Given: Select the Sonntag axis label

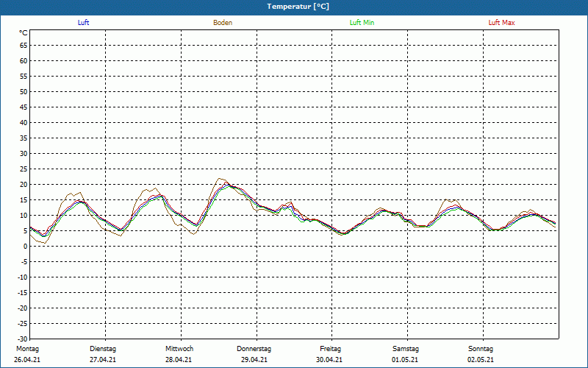Looking at the screenshot, I should coord(481,349).
